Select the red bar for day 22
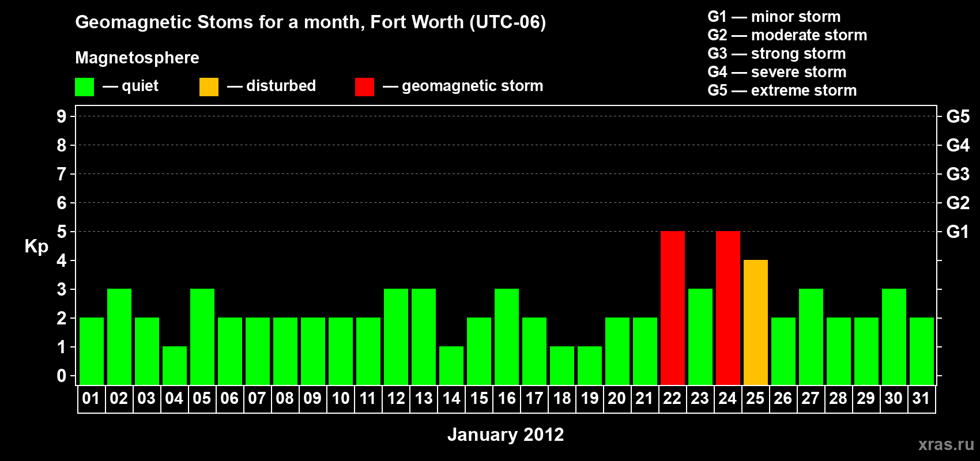This screenshot has width=980, height=461. coord(673,308)
